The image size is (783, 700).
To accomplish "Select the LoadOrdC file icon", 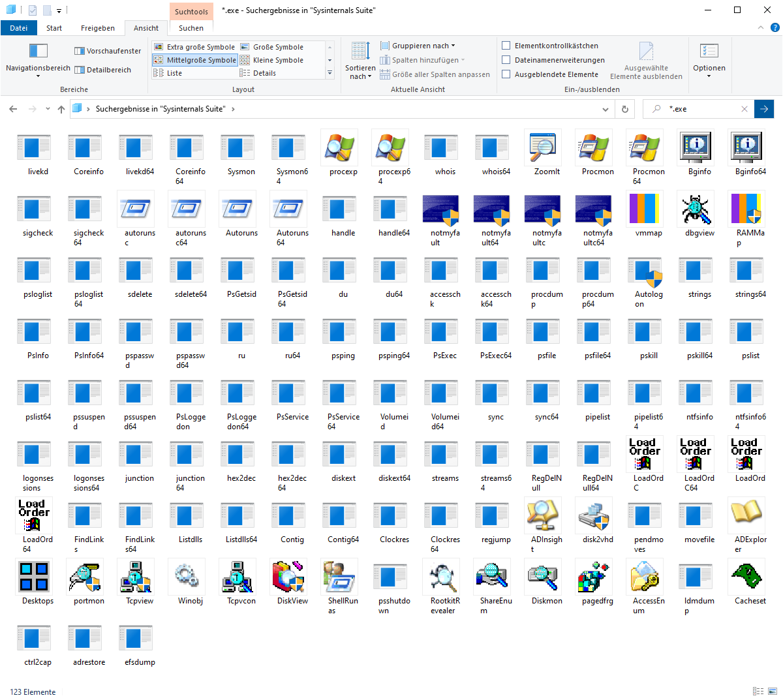I will (645, 454).
